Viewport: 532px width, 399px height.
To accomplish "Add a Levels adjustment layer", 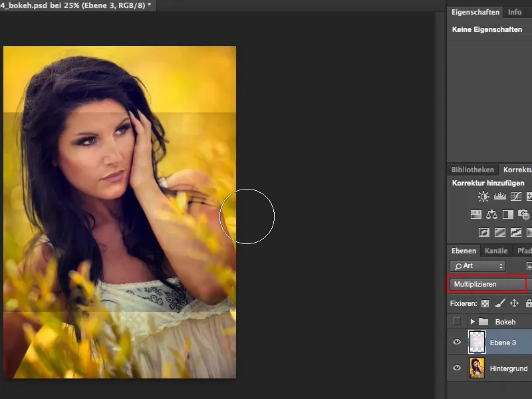I will coord(500,196).
